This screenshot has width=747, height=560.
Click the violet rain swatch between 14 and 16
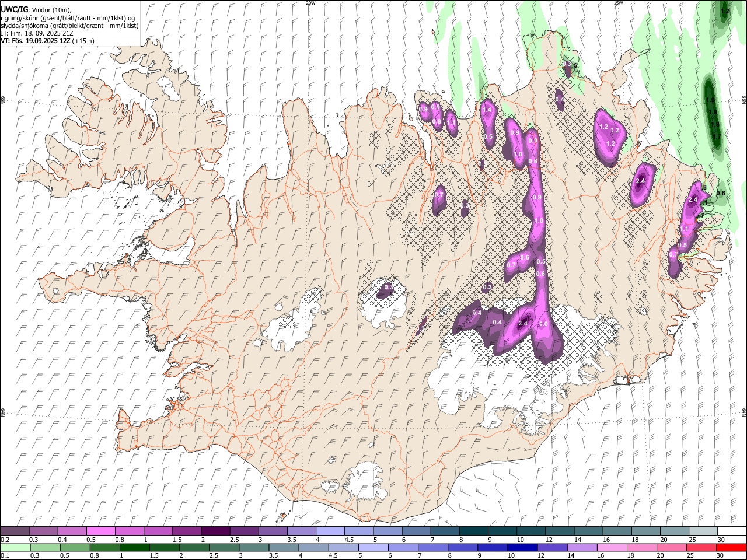pyautogui.click(x=581, y=548)
